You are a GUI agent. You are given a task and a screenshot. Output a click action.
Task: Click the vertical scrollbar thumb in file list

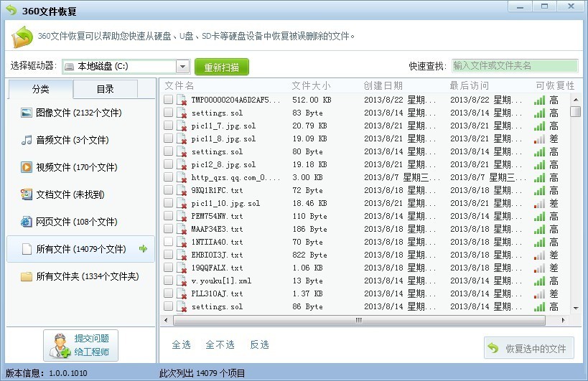[575, 112]
